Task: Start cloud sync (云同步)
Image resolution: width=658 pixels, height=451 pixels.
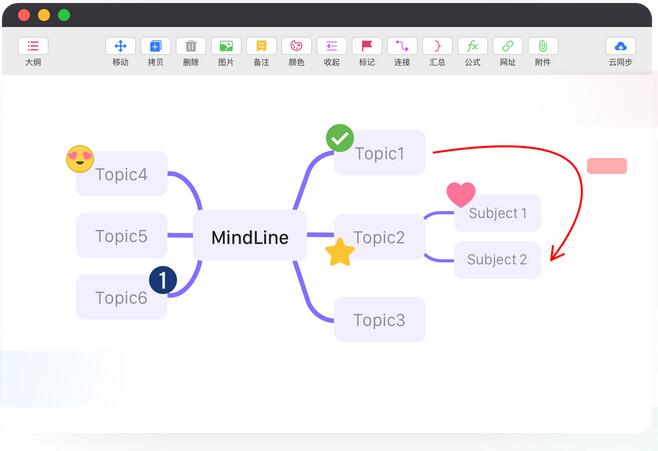Action: click(x=620, y=46)
